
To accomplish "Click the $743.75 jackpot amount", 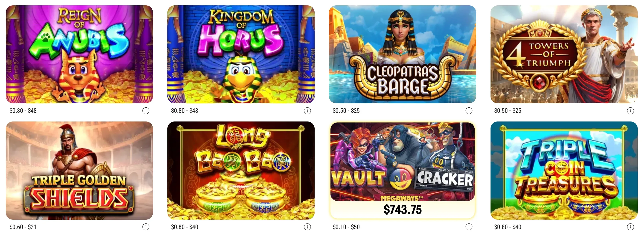I will [x=403, y=210].
